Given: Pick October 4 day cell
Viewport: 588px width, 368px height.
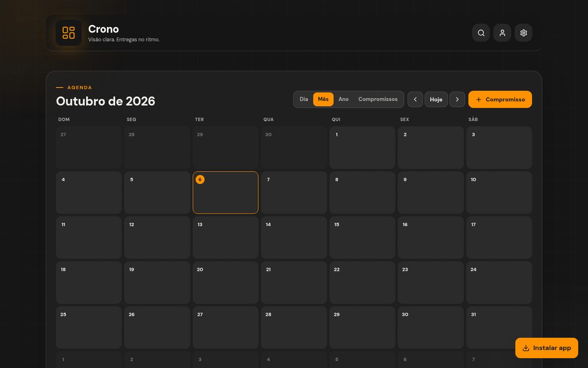Looking at the screenshot, I should click(89, 192).
